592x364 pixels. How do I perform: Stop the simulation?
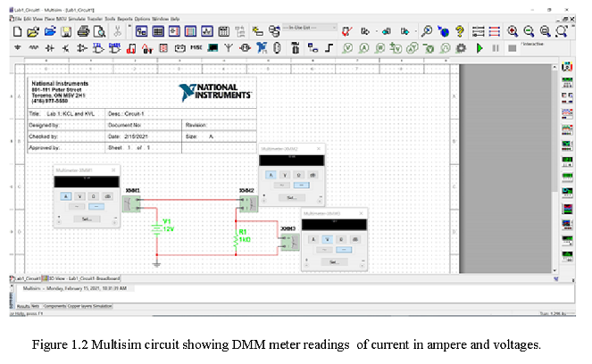tap(512, 48)
